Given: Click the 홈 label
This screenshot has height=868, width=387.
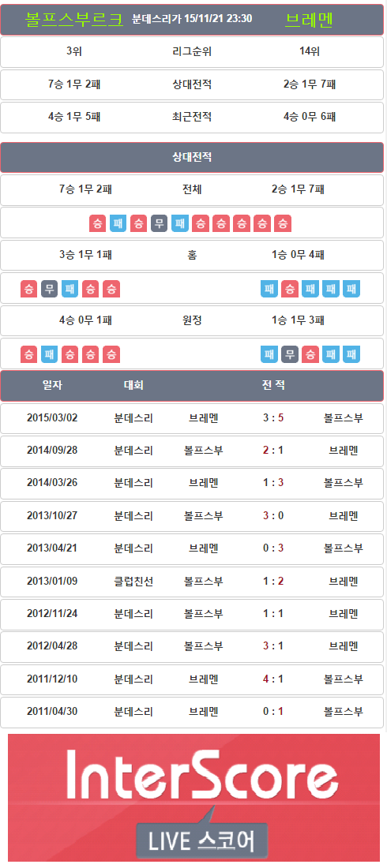Looking at the screenshot, I should pyautogui.click(x=192, y=255).
